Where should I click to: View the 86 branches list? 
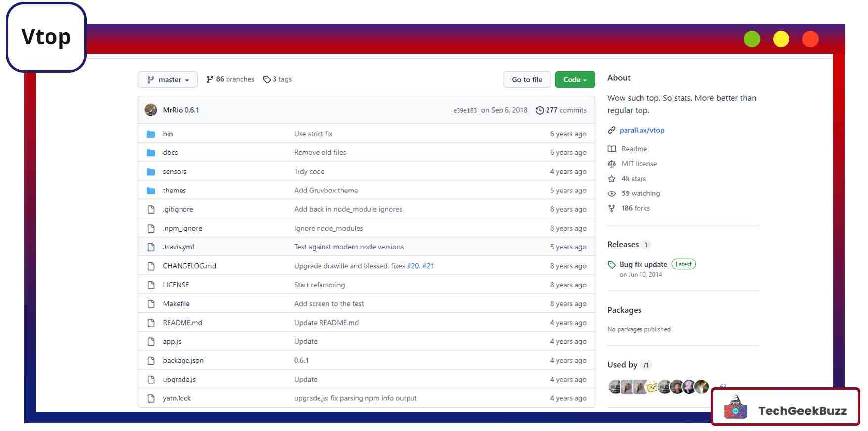pos(230,79)
